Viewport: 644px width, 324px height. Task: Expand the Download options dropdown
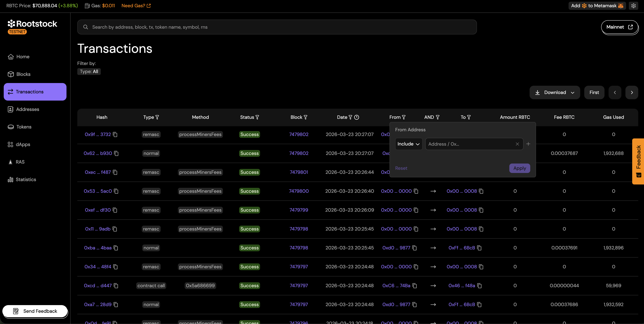pyautogui.click(x=572, y=92)
